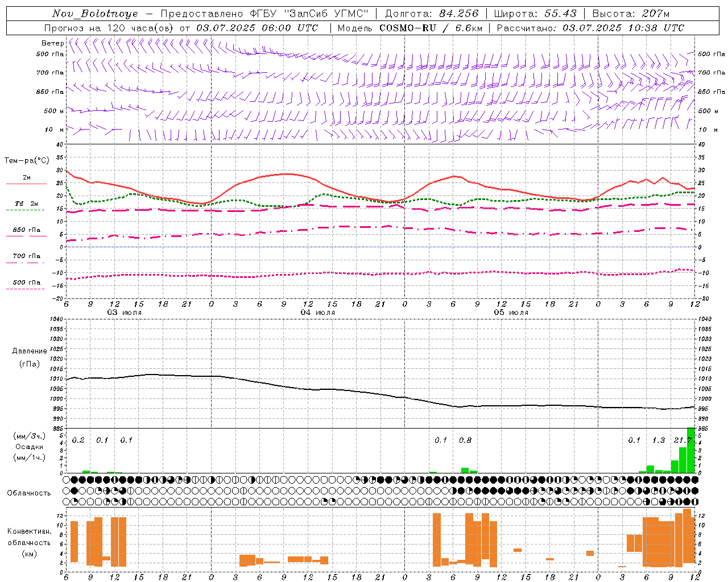Viewport: 728px width, 582px height.
Task: Click the 'Конвективн.' convective cloud label
Action: pyautogui.click(x=30, y=531)
